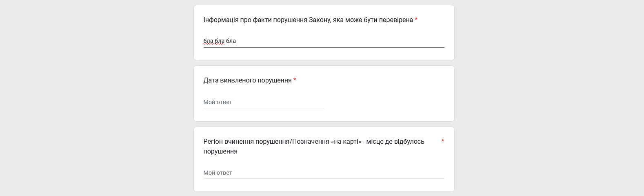Click the word "Дата" in the second question
Image resolution: width=644 pixels, height=196 pixels.
[211, 80]
